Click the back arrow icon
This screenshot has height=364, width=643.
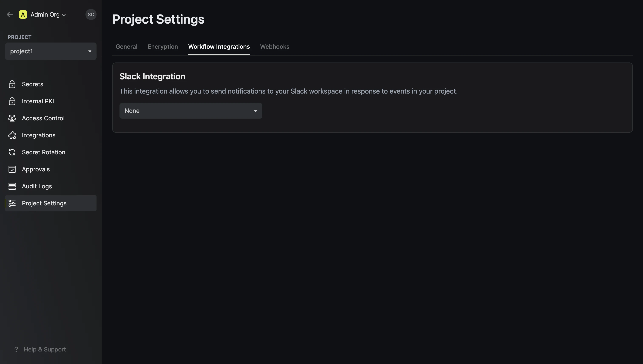tap(10, 14)
